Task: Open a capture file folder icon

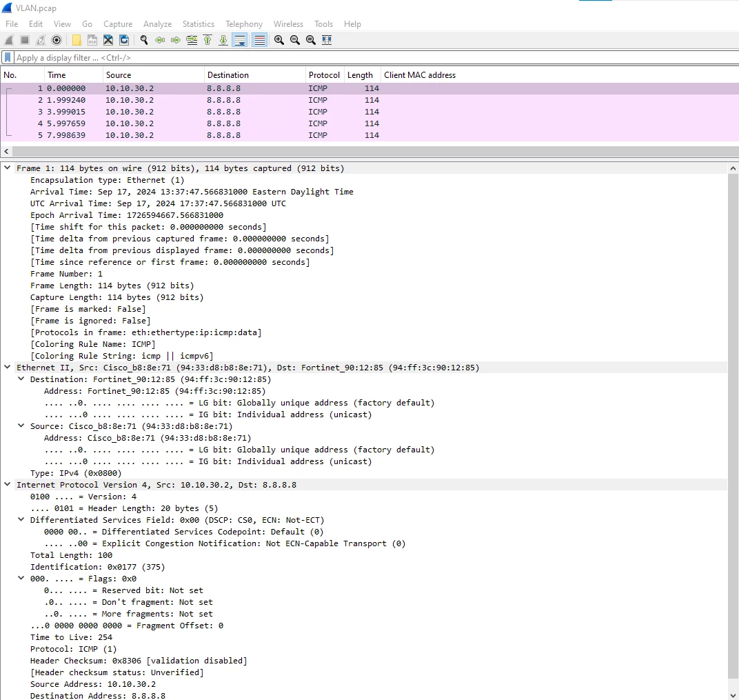Action: pos(77,40)
